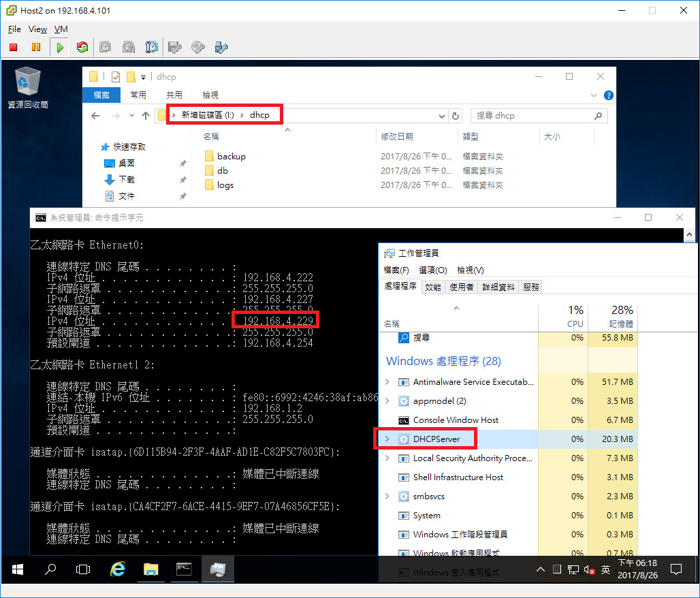
Task: Expand the DHCPServer process
Action: (x=387, y=439)
